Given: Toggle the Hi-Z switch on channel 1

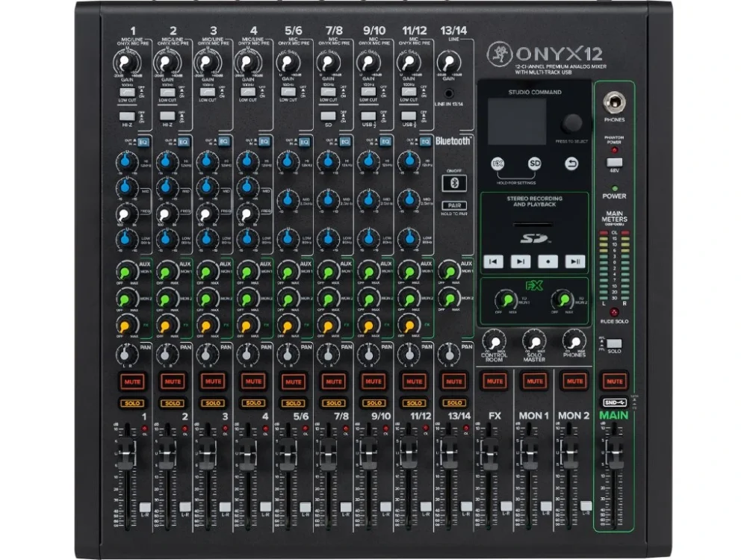Looking at the screenshot, I should coord(128,116).
